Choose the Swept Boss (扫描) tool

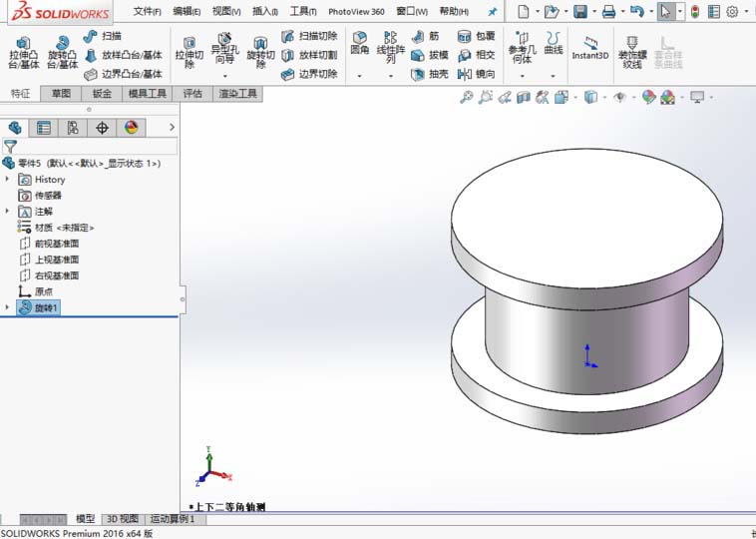coord(102,36)
